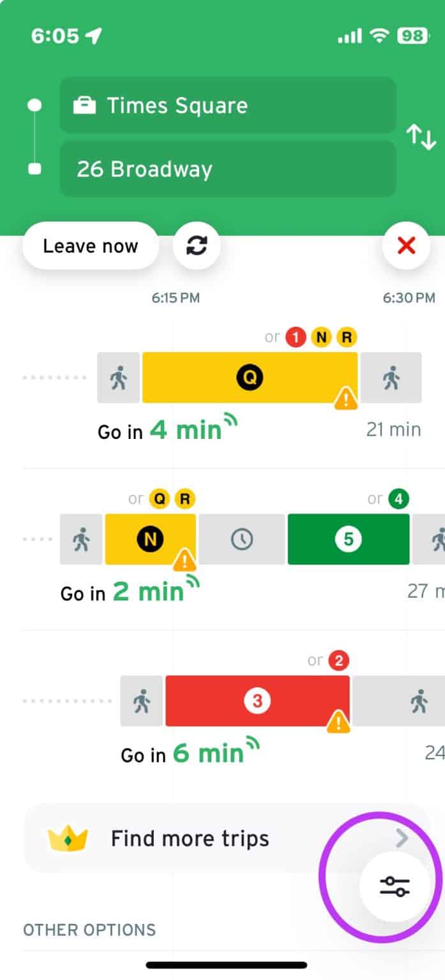Expand Find more trips via its chevron
Screen dimensions: 445x980
[402, 838]
